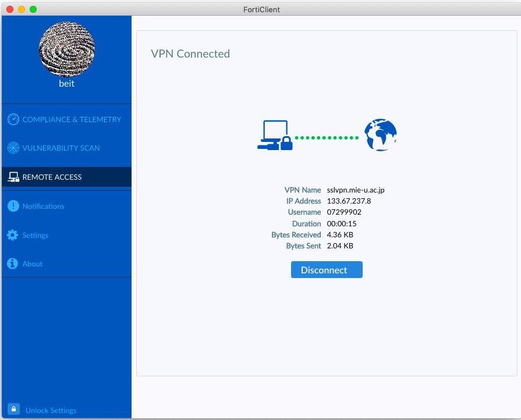Select REMOTE ACCESS in sidebar
Image resolution: width=521 pixels, height=420 pixels.
point(66,177)
